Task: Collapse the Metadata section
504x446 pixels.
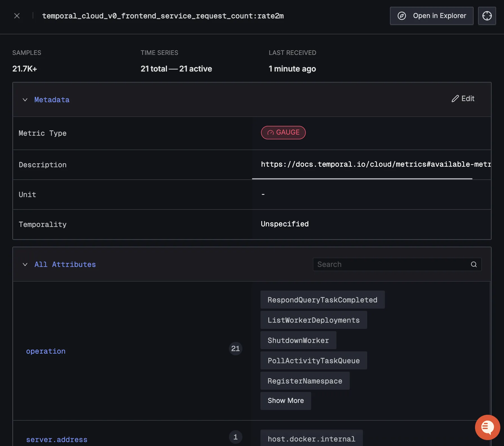Action: point(25,99)
